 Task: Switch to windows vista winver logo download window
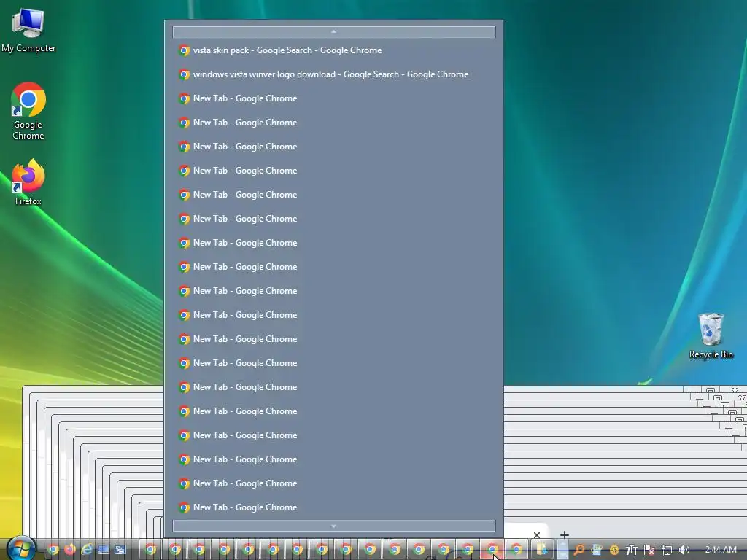pyautogui.click(x=334, y=74)
